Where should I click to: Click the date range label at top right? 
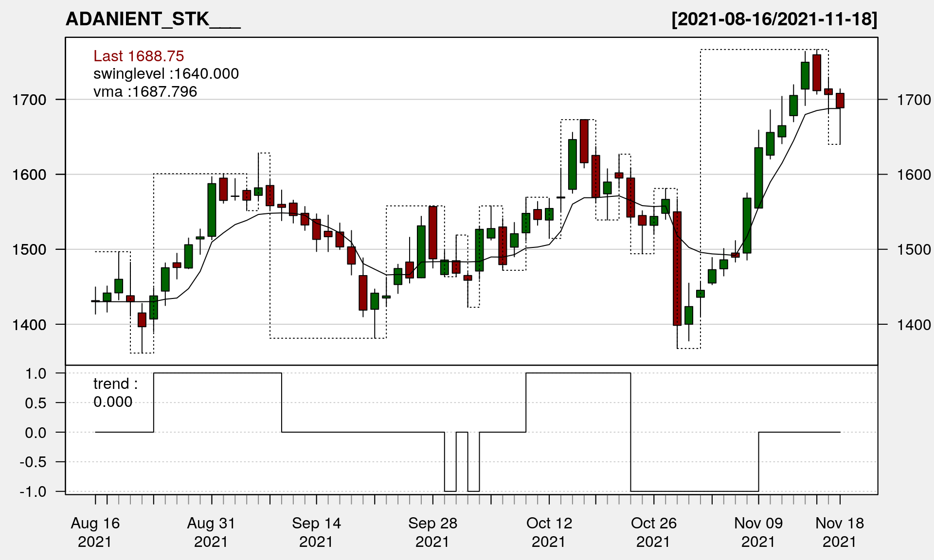(x=774, y=19)
